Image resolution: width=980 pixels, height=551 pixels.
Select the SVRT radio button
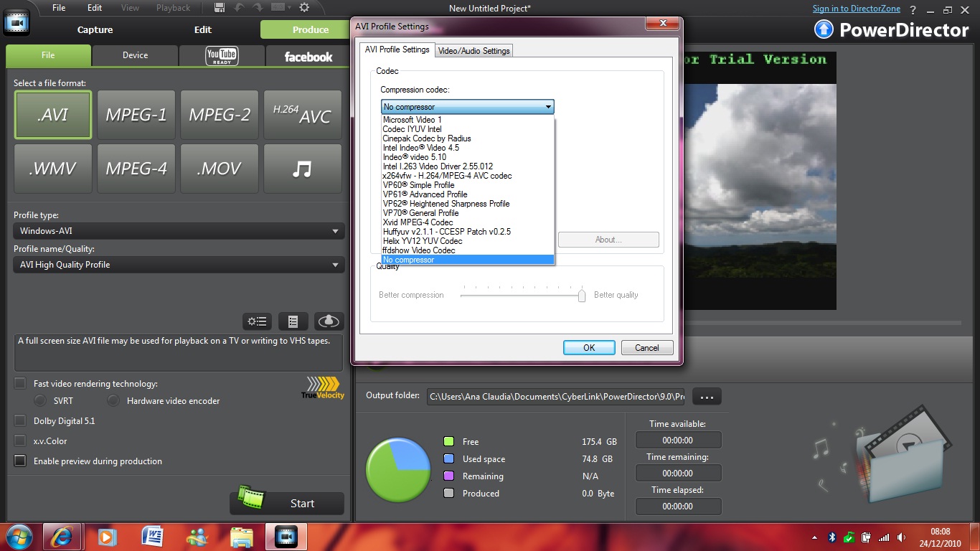pos(40,400)
